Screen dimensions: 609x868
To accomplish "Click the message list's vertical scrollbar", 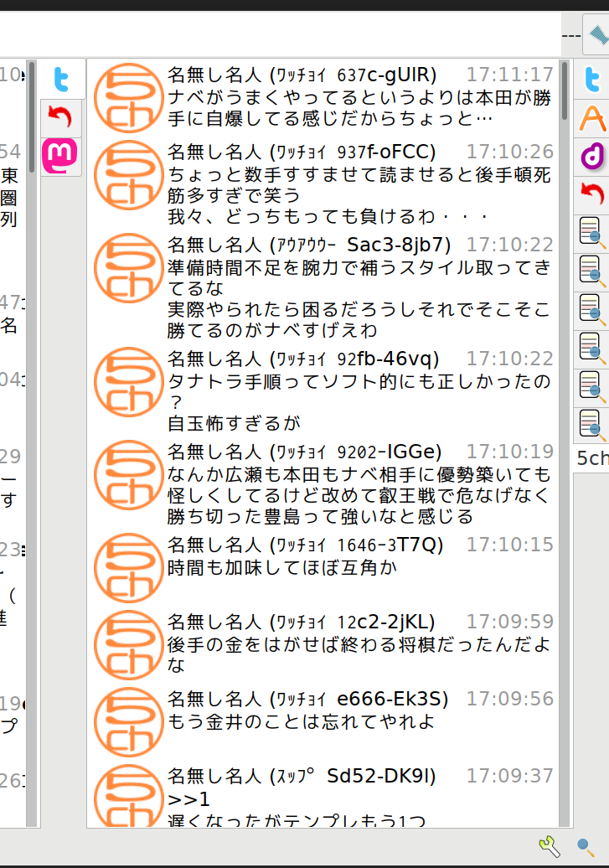I will [565, 419].
